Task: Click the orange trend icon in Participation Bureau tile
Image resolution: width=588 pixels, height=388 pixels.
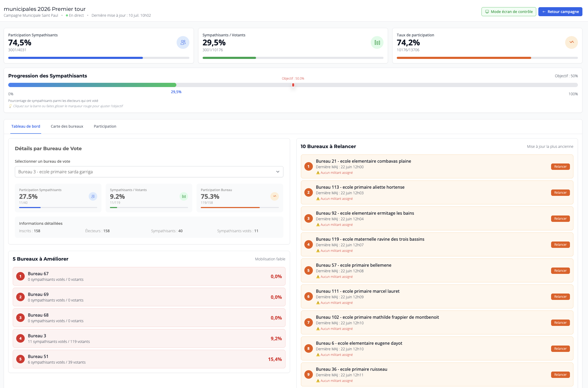Action: coord(275,196)
